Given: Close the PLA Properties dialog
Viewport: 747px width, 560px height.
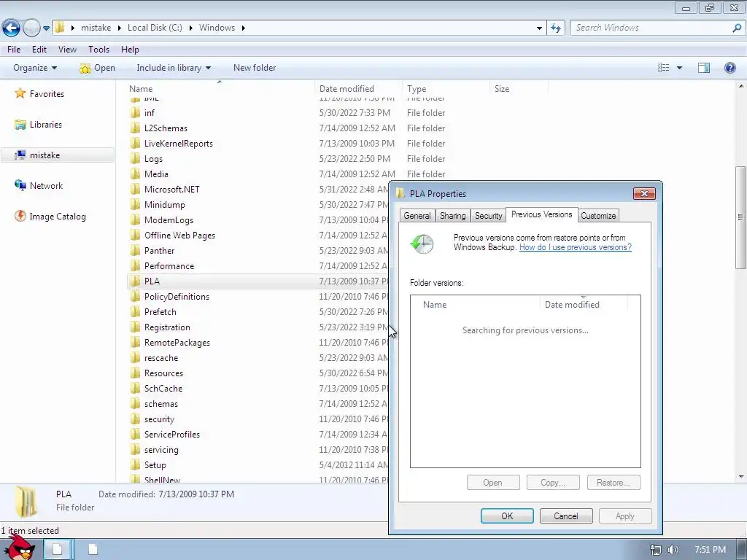Looking at the screenshot, I should (644, 194).
